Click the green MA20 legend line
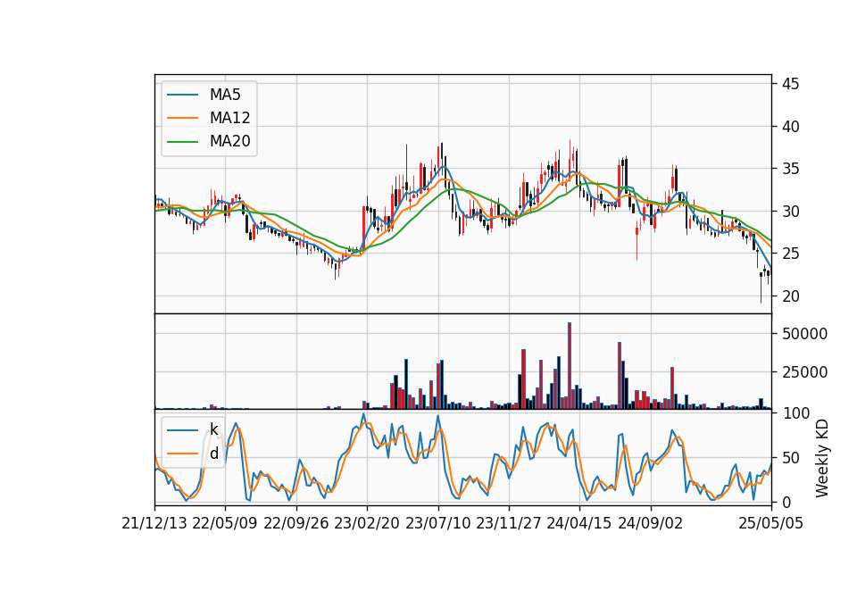This screenshot has width=857, height=616. click(x=182, y=142)
